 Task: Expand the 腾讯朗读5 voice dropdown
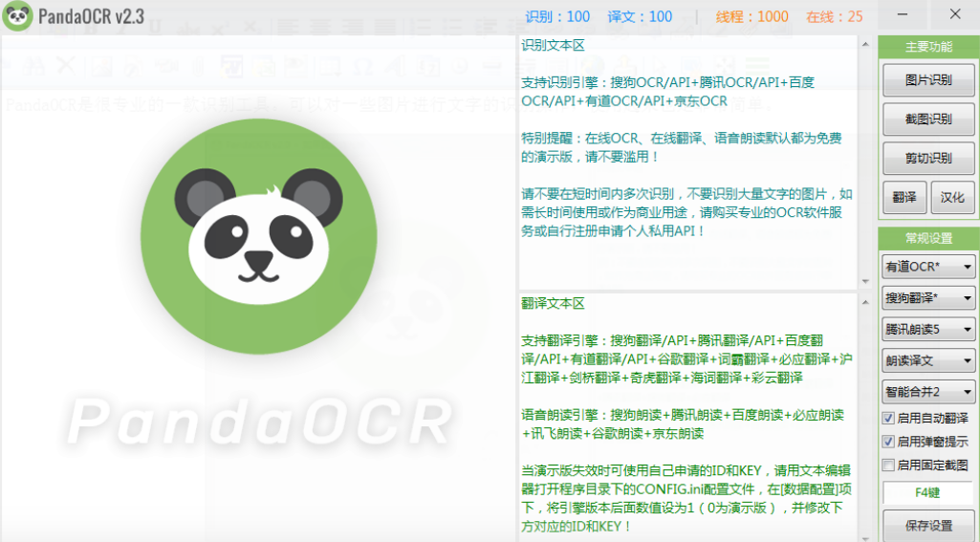pos(928,330)
